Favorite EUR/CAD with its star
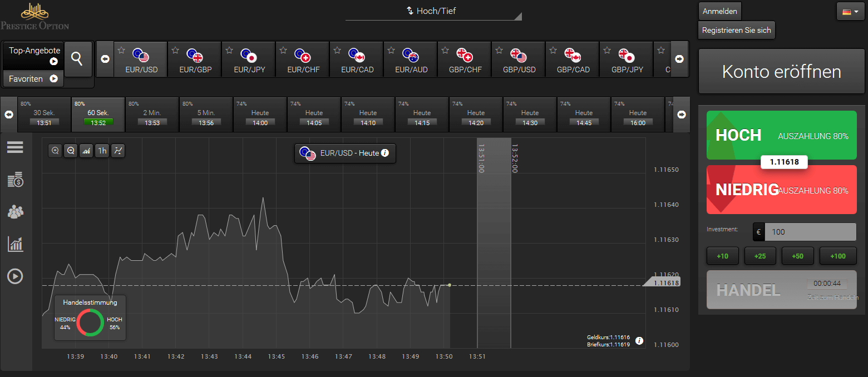The image size is (868, 377). click(x=337, y=50)
